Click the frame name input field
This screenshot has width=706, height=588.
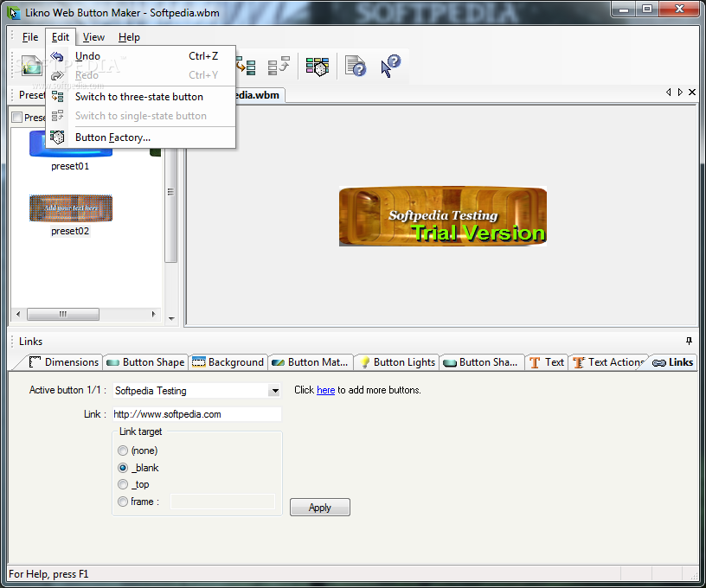(x=222, y=502)
